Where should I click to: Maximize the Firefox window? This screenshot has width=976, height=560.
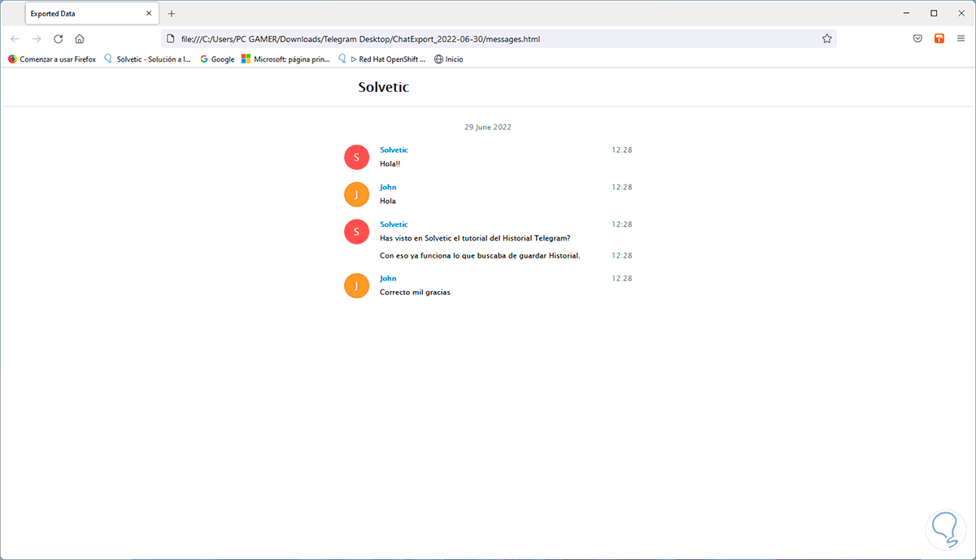tap(934, 14)
